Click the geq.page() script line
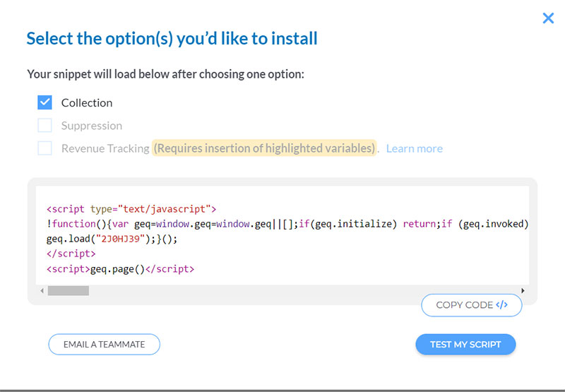 (x=120, y=269)
